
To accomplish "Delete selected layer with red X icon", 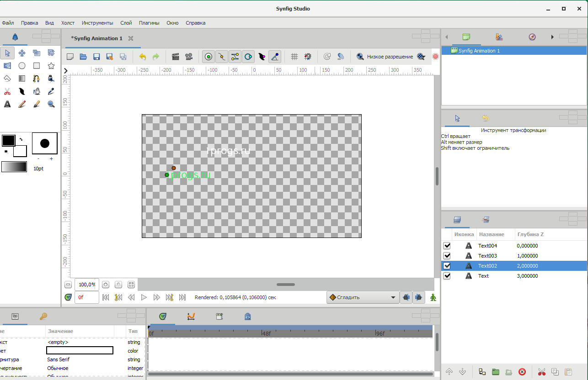I will tap(522, 372).
